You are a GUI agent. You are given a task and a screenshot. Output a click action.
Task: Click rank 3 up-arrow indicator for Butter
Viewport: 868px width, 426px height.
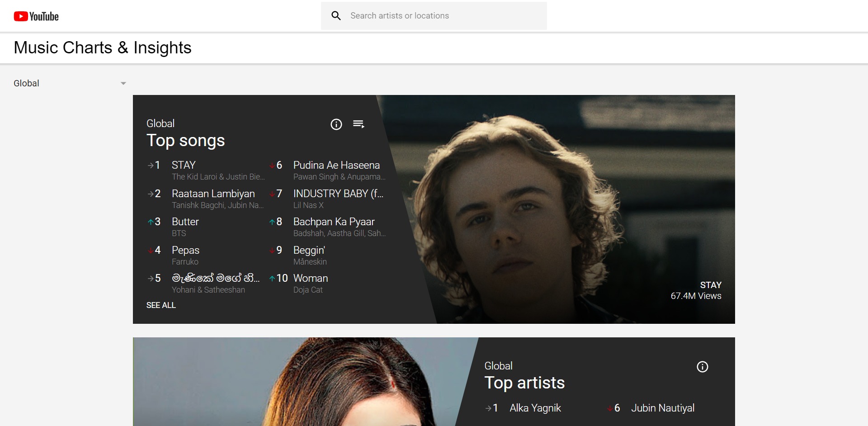[151, 222]
